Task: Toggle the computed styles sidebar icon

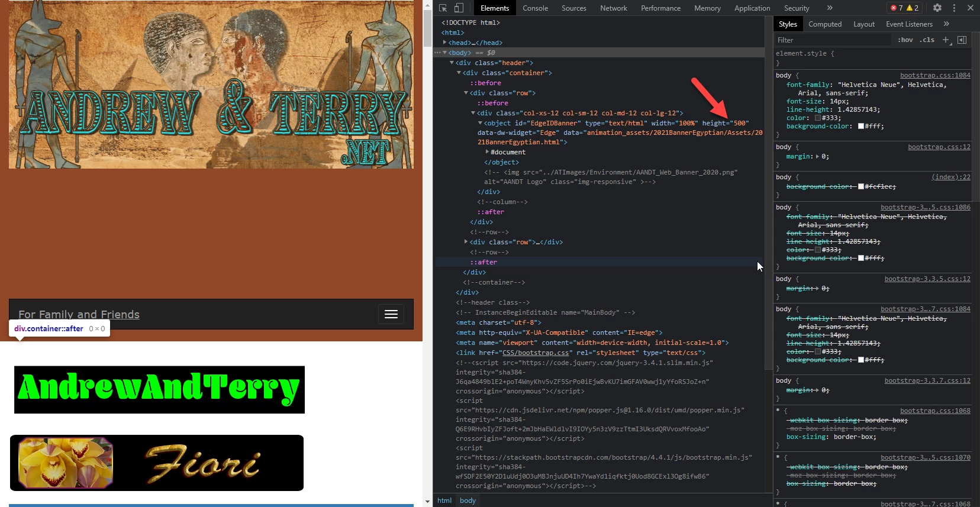Action: click(962, 40)
